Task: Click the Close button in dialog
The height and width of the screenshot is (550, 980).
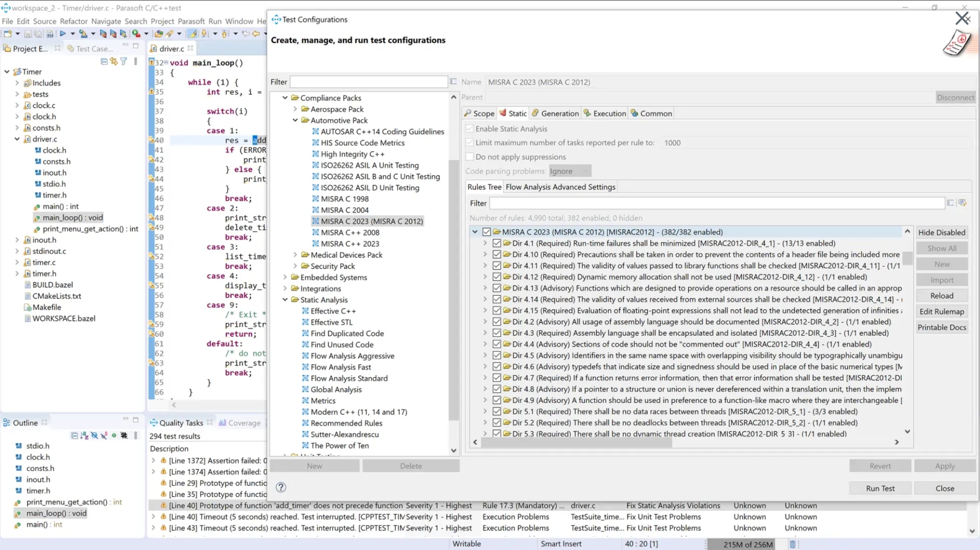Action: [945, 488]
